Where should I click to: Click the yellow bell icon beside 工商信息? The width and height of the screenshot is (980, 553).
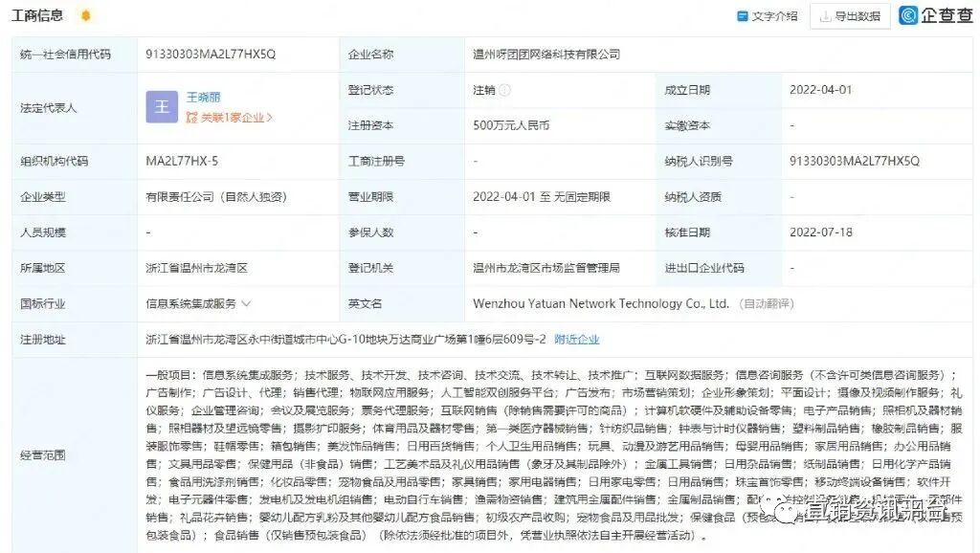(85, 15)
